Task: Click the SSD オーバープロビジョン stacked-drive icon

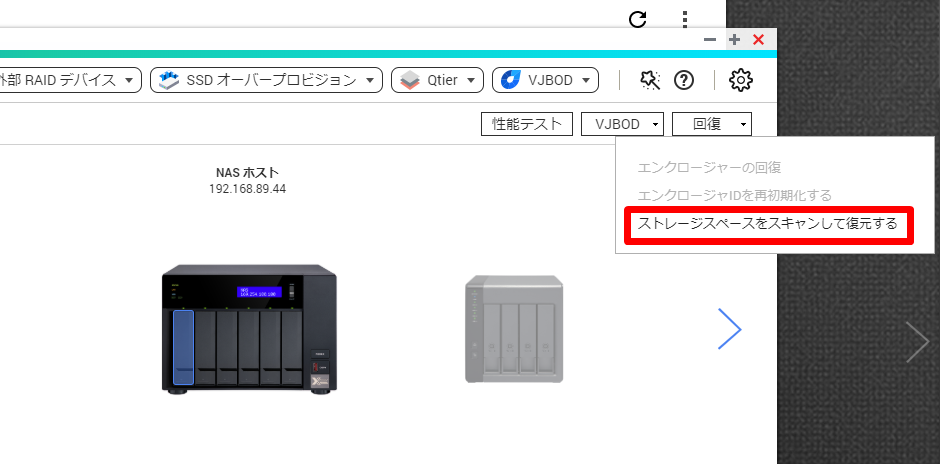Action: (169, 80)
